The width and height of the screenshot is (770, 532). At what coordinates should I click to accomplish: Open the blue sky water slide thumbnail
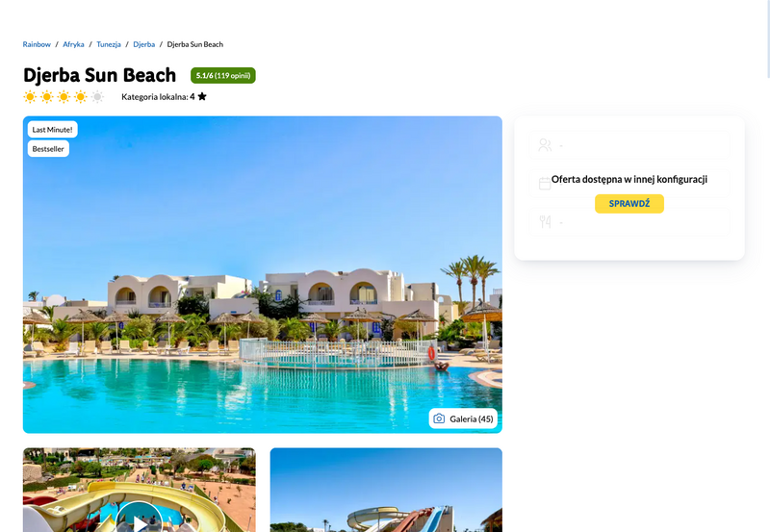(x=386, y=490)
